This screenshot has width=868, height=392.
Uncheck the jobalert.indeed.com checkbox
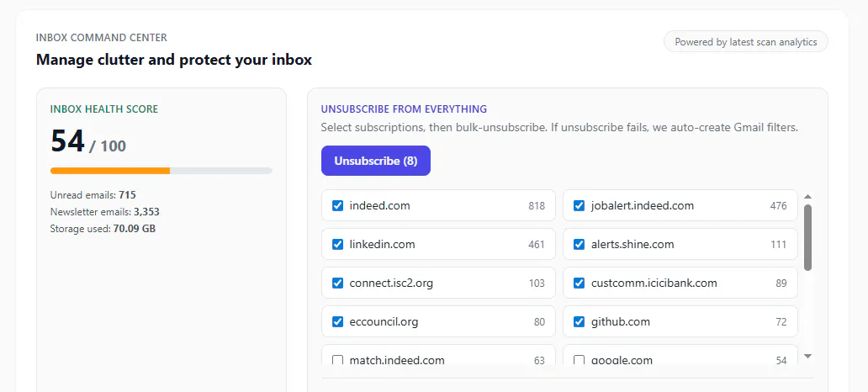point(579,206)
